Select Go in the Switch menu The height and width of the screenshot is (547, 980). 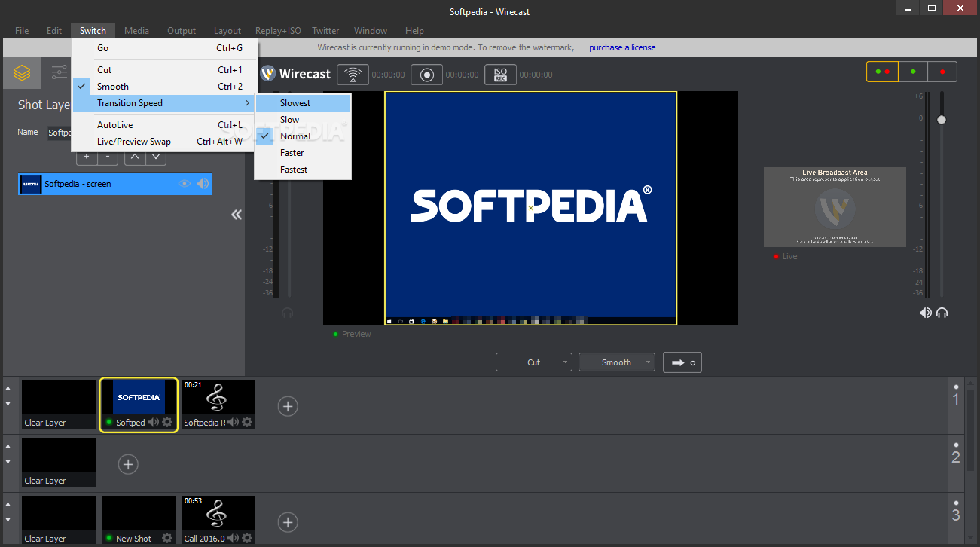(x=165, y=48)
